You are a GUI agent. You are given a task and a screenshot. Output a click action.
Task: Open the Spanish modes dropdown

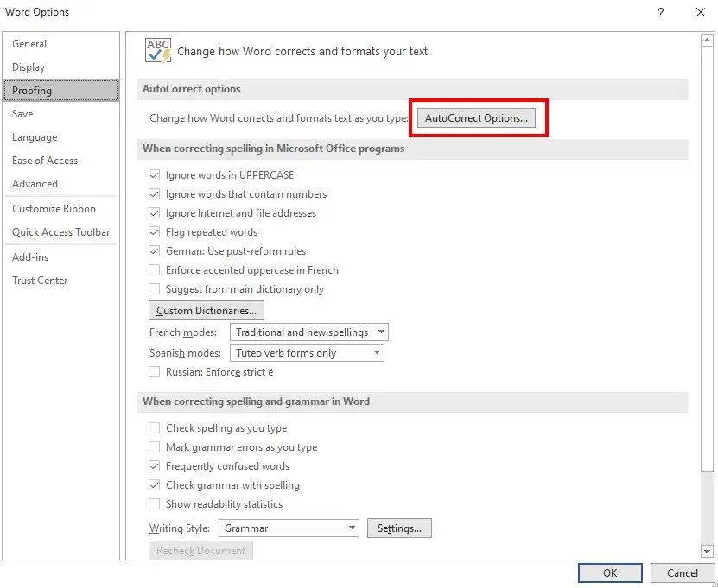(307, 353)
